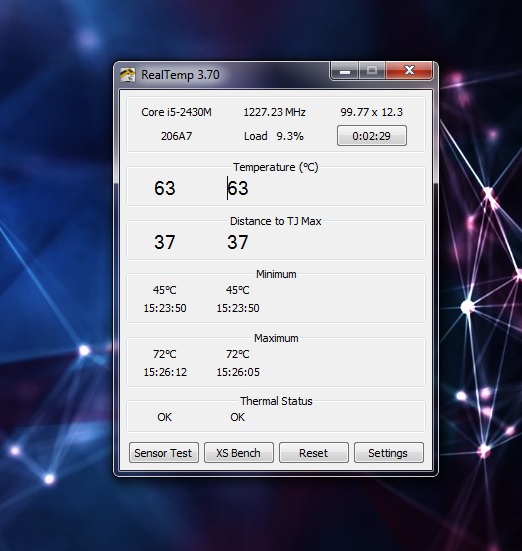Open the Sensor Test button

point(163,453)
